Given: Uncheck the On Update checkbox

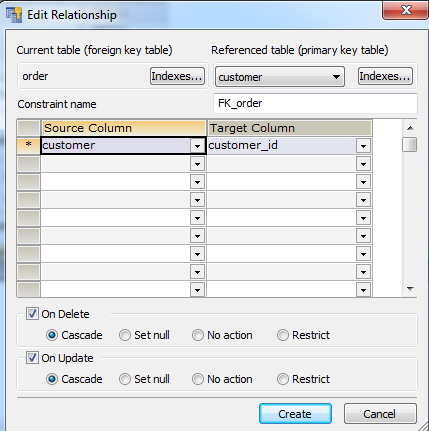Looking at the screenshot, I should tap(32, 358).
